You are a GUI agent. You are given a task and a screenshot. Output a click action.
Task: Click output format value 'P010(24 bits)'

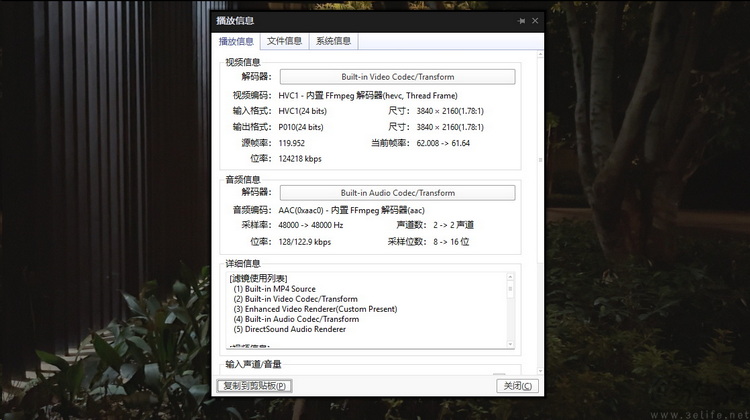click(x=301, y=127)
